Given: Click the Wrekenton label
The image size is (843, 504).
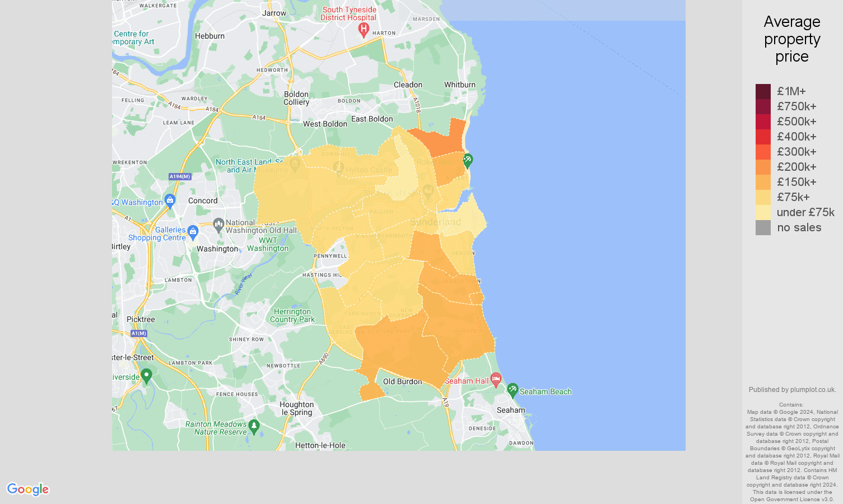Looking at the screenshot, I should (x=130, y=162).
